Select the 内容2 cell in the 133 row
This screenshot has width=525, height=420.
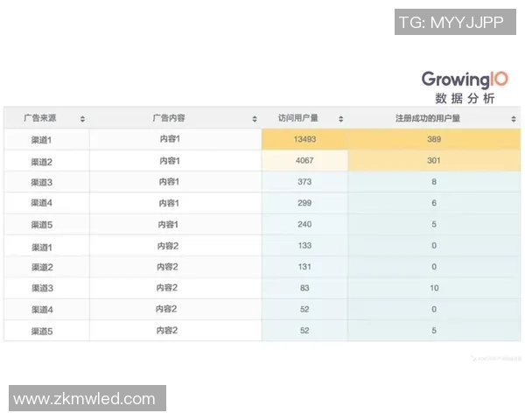[x=169, y=246]
